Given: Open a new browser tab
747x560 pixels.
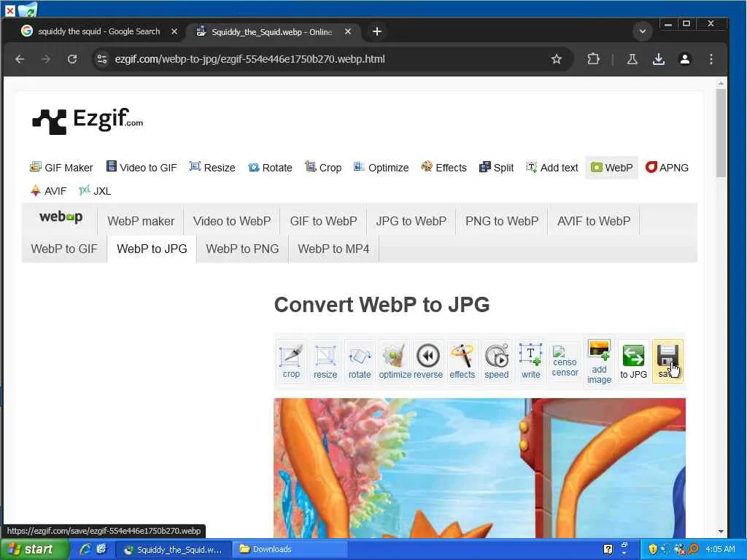Looking at the screenshot, I should pos(377,31).
